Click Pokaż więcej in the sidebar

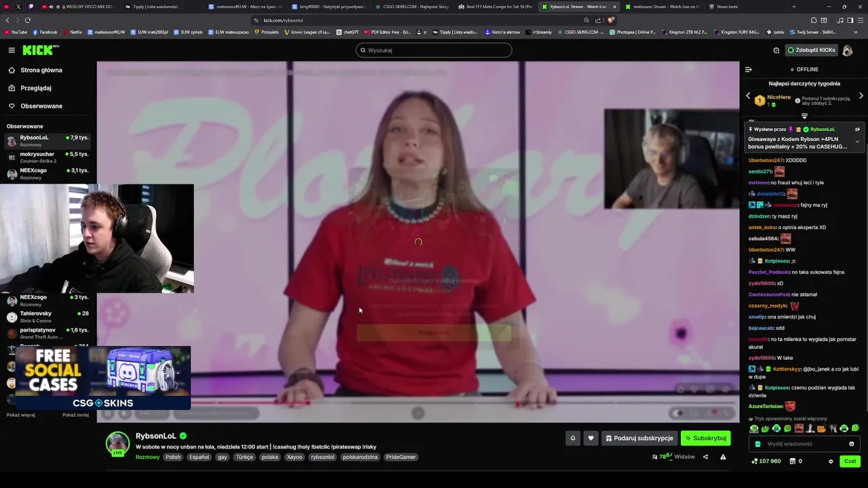pyautogui.click(x=21, y=415)
